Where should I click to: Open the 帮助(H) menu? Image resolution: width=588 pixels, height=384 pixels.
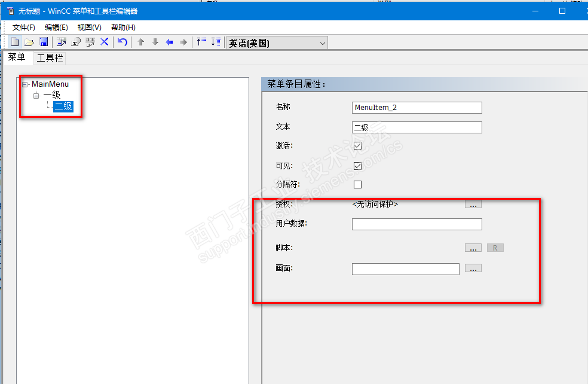tap(123, 28)
